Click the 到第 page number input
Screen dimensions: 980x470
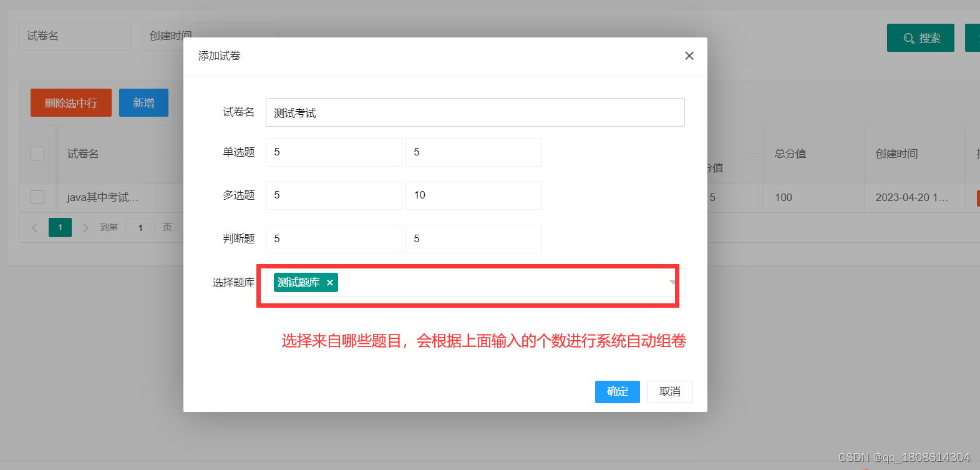click(140, 227)
